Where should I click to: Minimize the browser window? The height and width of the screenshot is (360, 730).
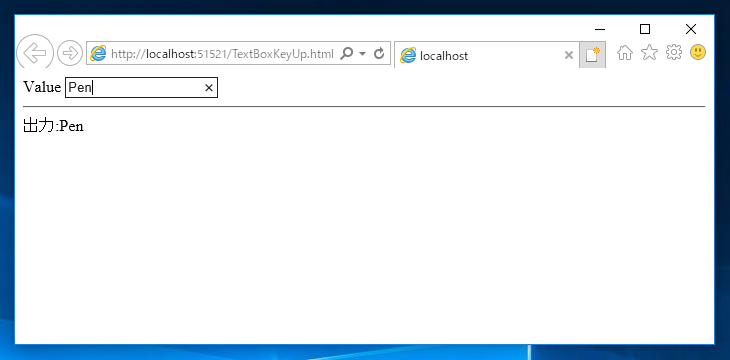point(600,29)
